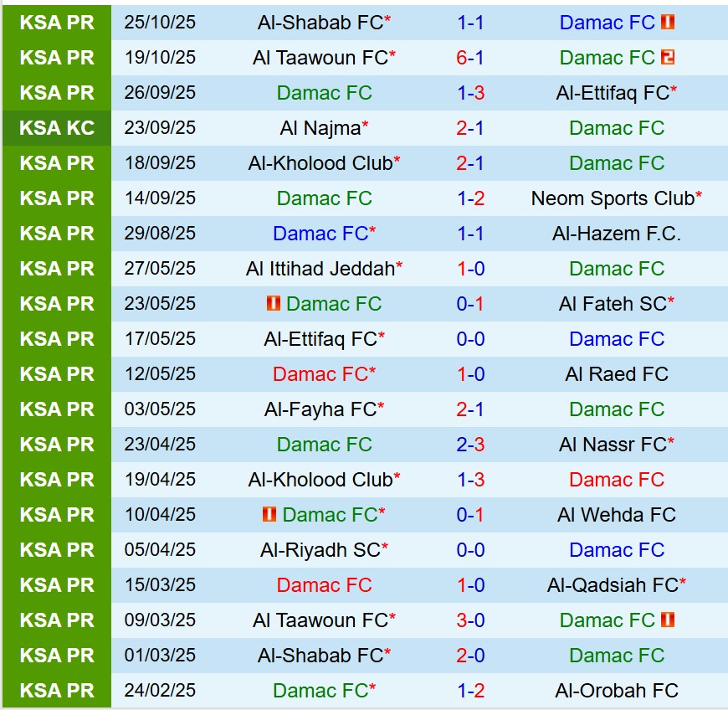Click the double red card icon beside Damac FC on 19/10/25

pyautogui.click(x=668, y=58)
